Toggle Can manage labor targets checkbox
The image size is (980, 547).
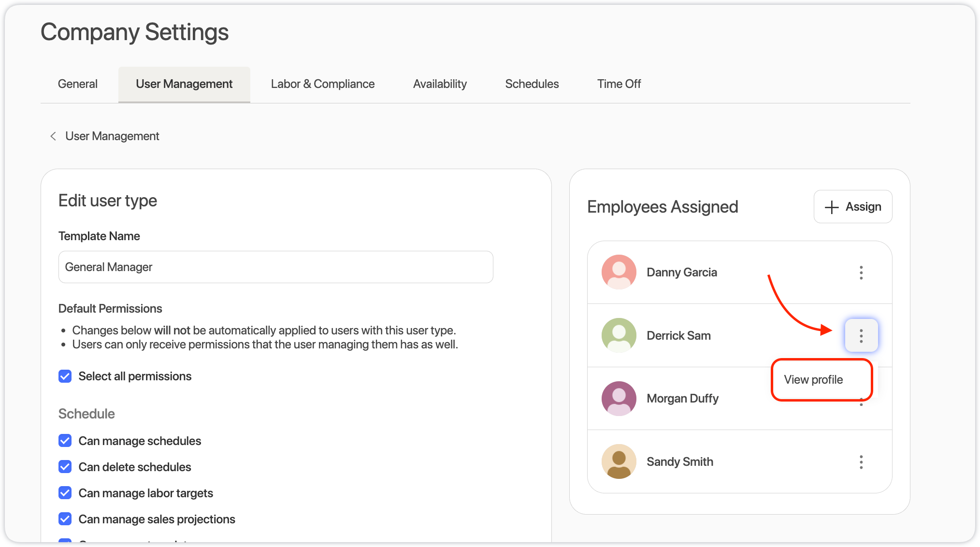tap(65, 493)
